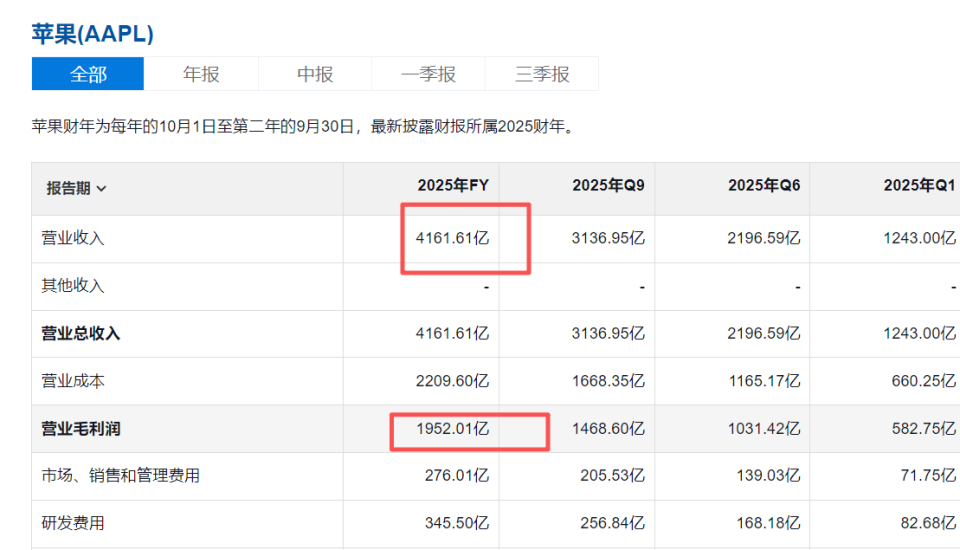
Task: Select the 2025年Q1 column header
Action: [919, 186]
